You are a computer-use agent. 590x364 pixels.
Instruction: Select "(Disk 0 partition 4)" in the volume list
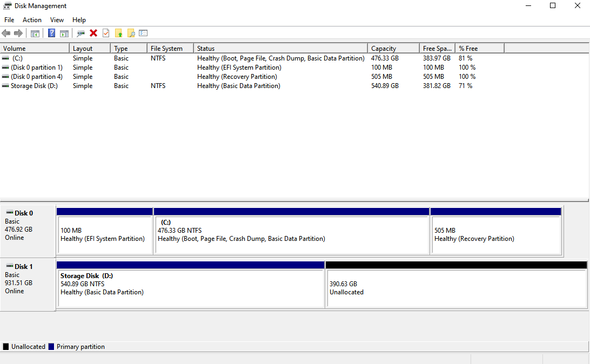tap(37, 77)
